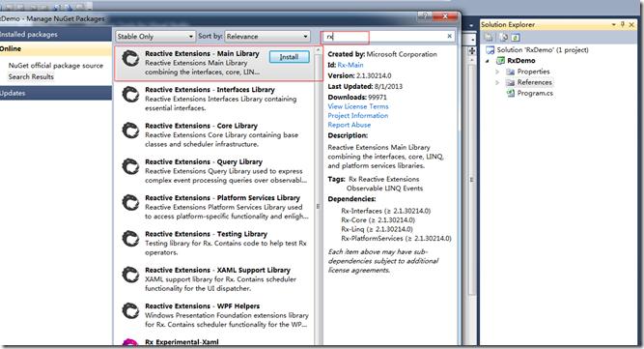Open View License Terms link

coord(358,106)
